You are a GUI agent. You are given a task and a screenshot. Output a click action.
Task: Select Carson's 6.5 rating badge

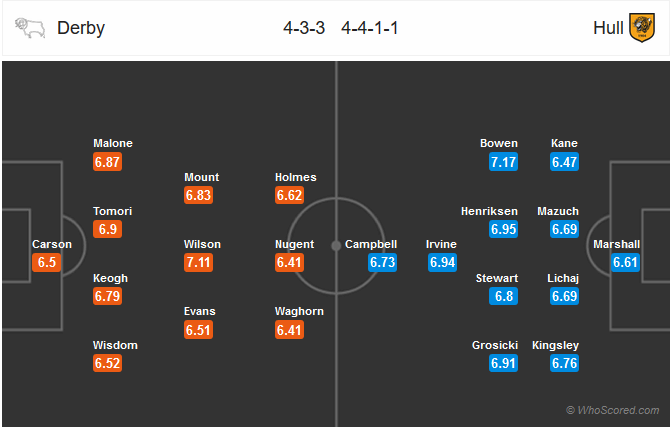47,262
